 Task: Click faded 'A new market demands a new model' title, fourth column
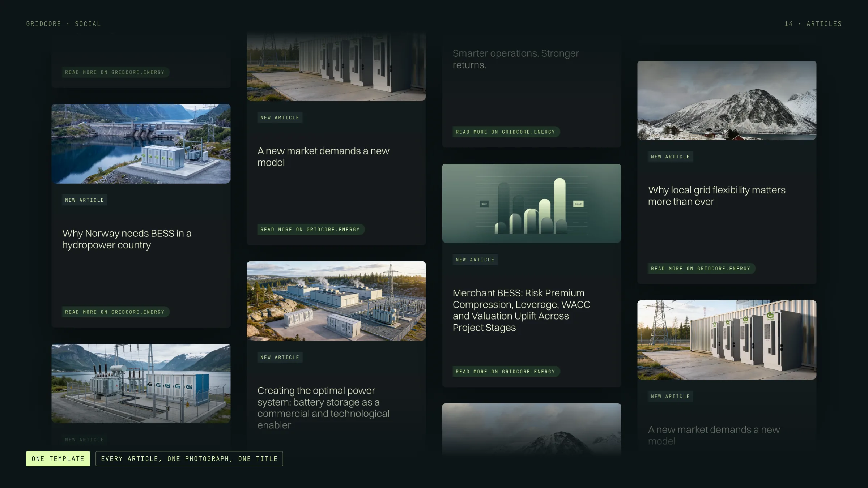click(714, 435)
